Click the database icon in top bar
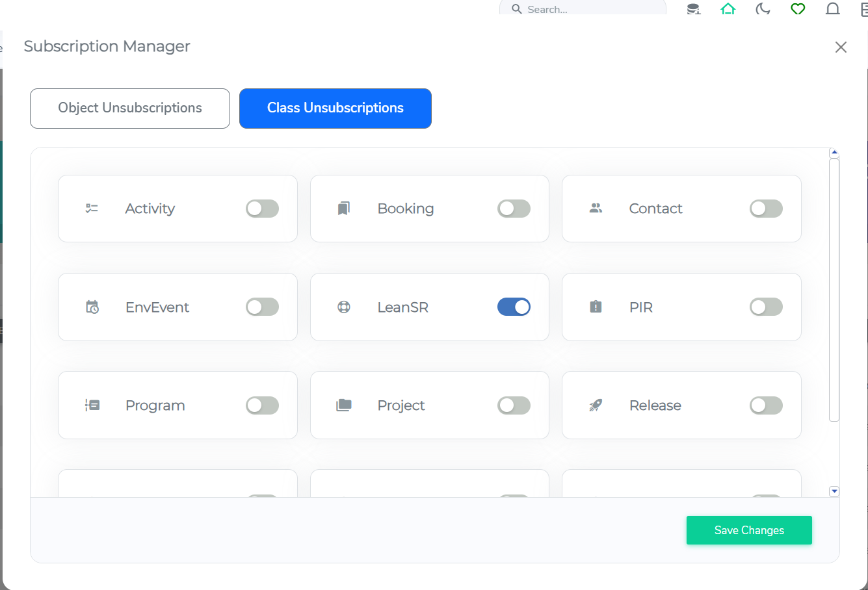The image size is (868, 590). tap(694, 9)
